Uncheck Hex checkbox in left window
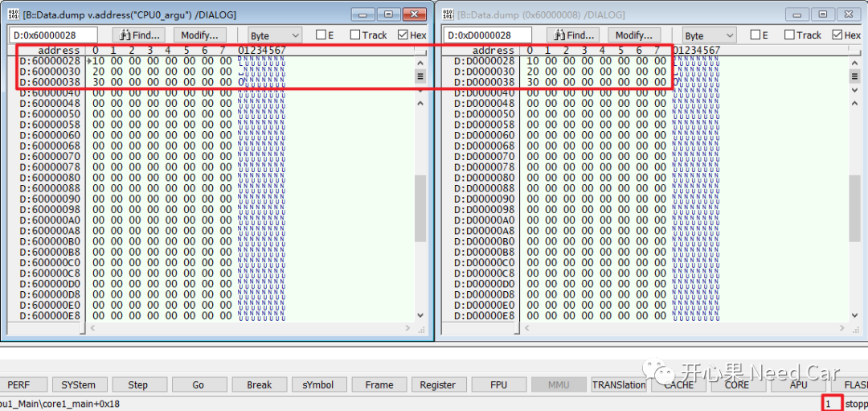Screen dimensions: 868x411 403,35
